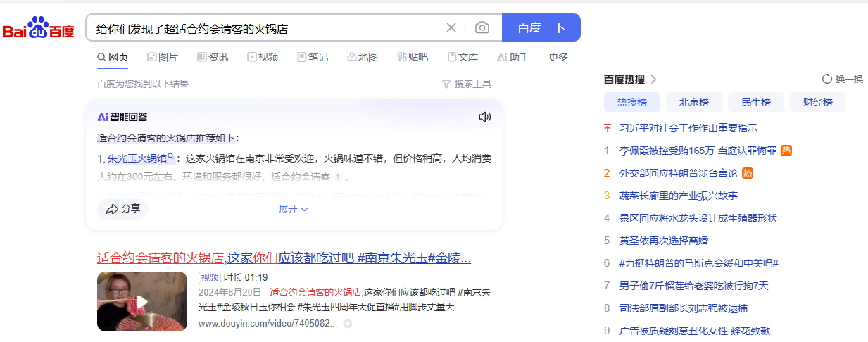This screenshot has width=868, height=342.
Task: Open image search via the camera icon
Action: point(482,27)
